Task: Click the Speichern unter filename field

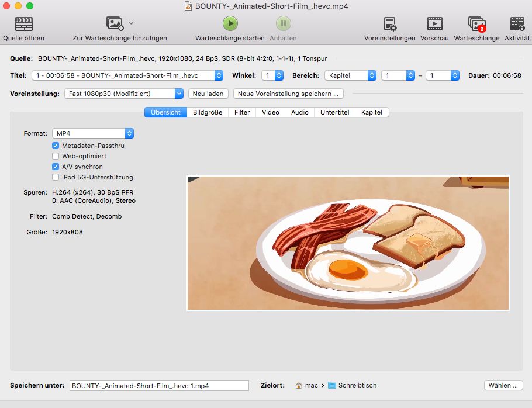Action: coord(159,386)
